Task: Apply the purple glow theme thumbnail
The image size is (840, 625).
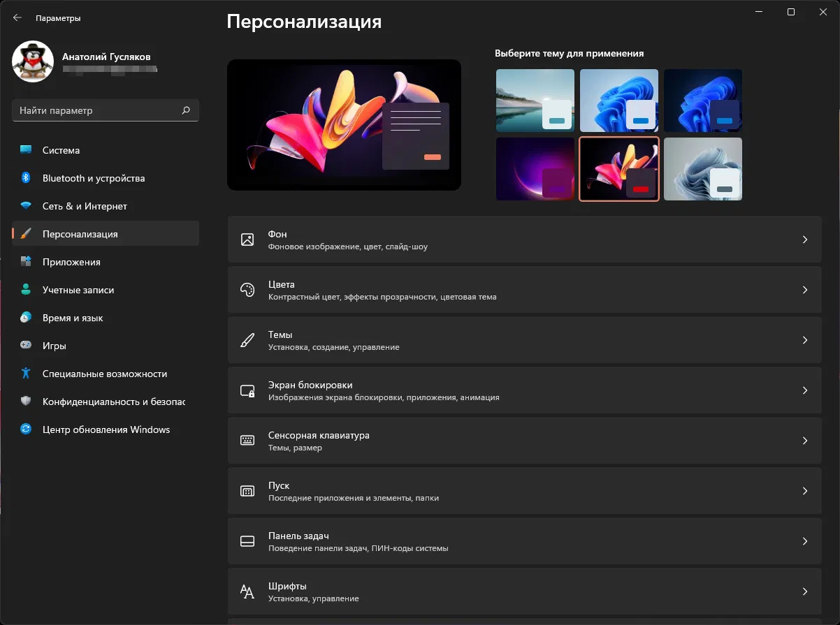Action: pyautogui.click(x=535, y=169)
